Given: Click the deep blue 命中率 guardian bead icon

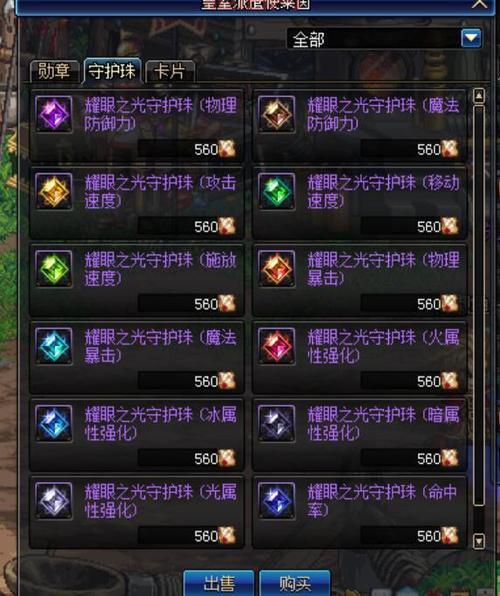Looking at the screenshot, I should click(x=276, y=501).
